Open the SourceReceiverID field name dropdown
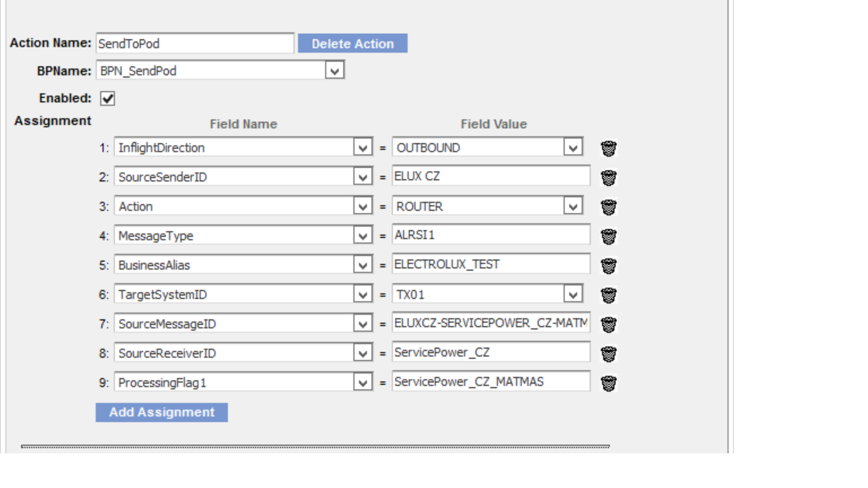 pos(362,353)
